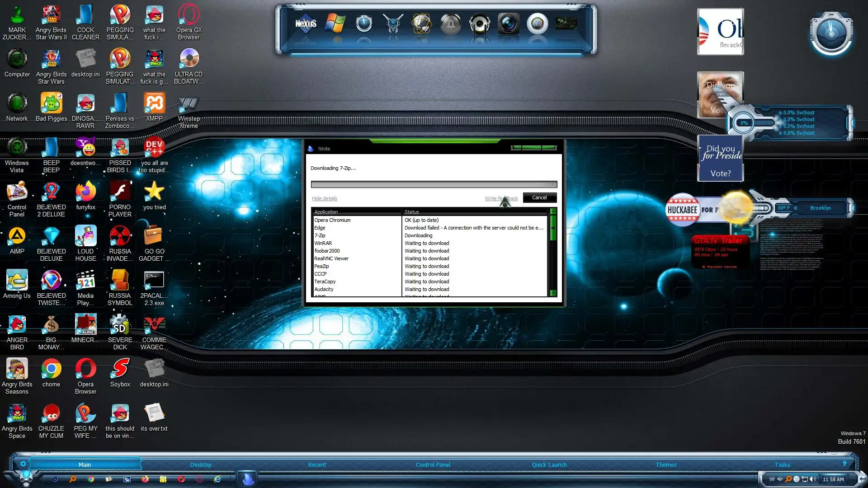Click the taskbar settings gear icon

tap(23, 464)
